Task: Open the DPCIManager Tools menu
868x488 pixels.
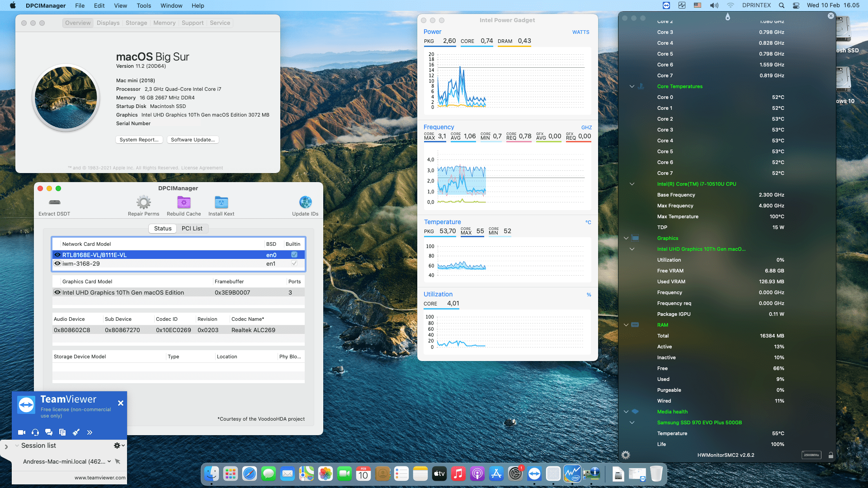Action: point(143,5)
